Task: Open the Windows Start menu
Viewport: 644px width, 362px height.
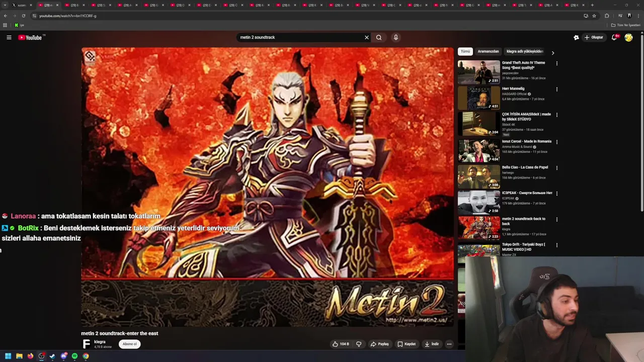Action: [8, 356]
